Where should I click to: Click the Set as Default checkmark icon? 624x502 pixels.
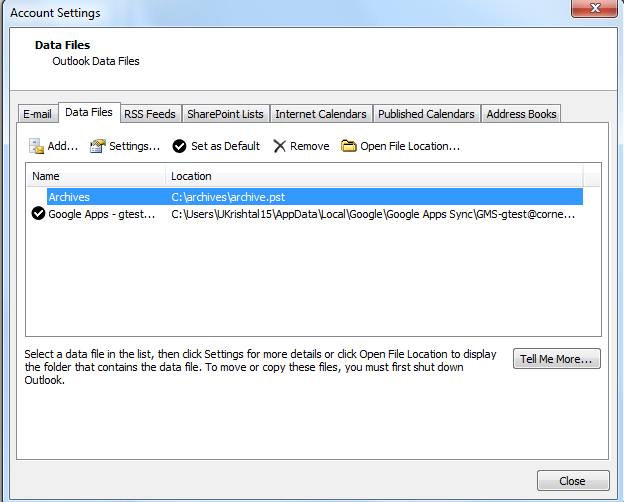coord(180,146)
